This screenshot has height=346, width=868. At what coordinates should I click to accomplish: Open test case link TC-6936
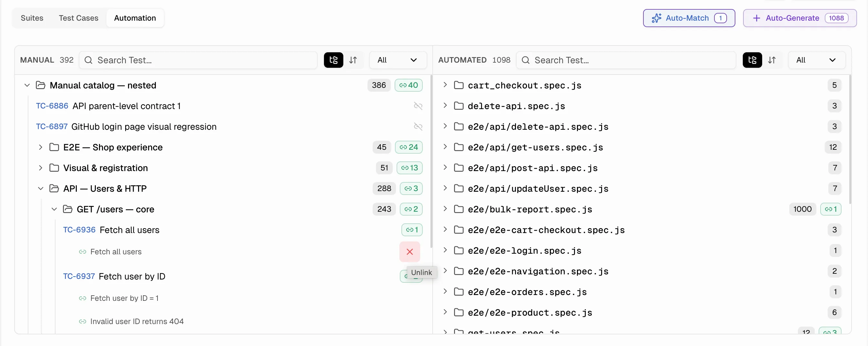tap(79, 230)
